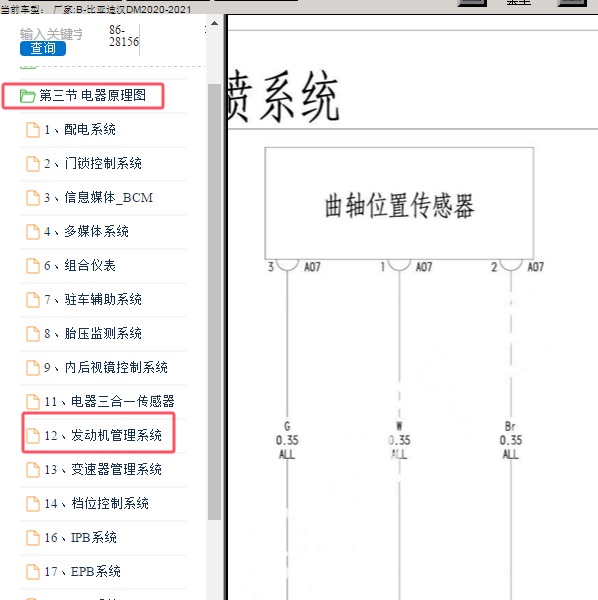The image size is (598, 600).
Task: Click the 曲轴位置传感器 component box
Action: tap(399, 203)
